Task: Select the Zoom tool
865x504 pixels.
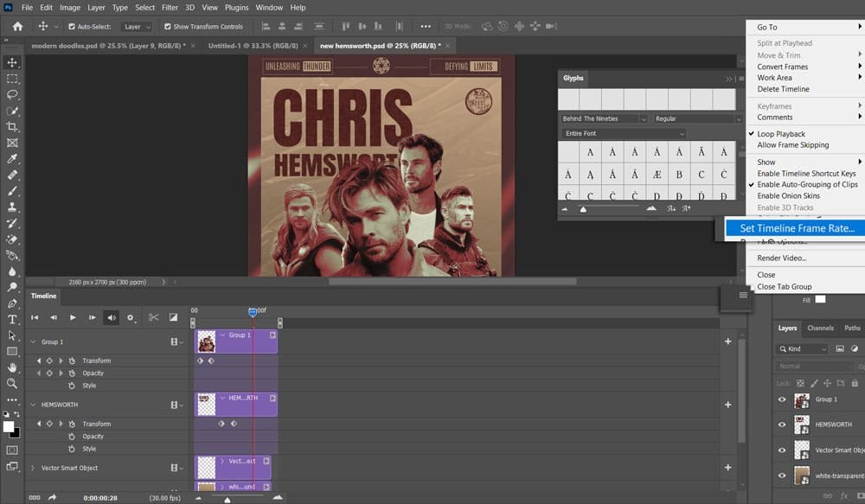Action: (12, 383)
